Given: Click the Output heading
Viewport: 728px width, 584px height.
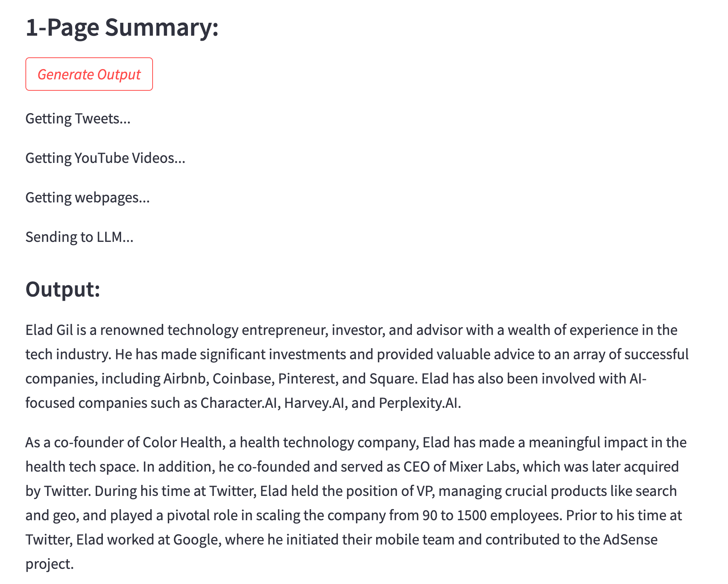Looking at the screenshot, I should tap(63, 289).
